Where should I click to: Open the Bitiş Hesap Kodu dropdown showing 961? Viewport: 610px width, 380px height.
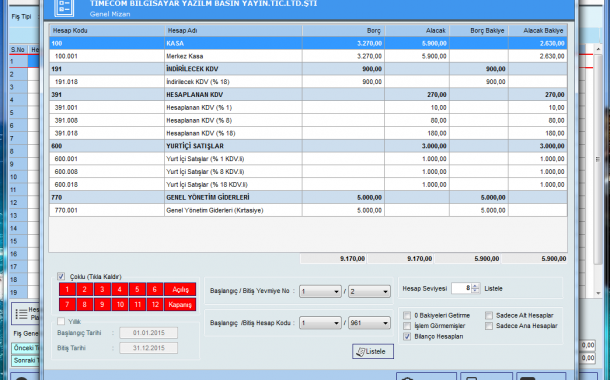tap(369, 323)
